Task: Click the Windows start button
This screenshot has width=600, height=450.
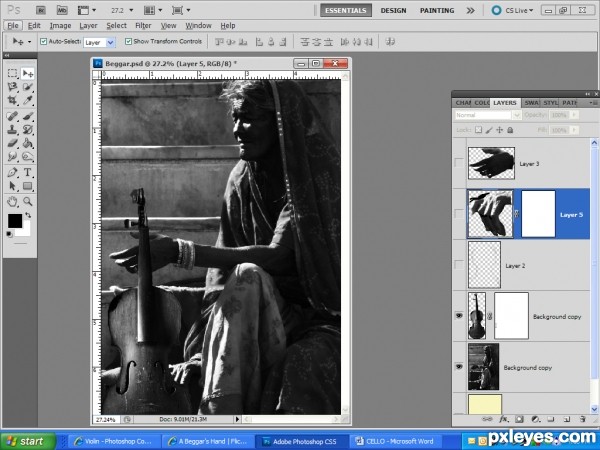Action: click(x=28, y=441)
